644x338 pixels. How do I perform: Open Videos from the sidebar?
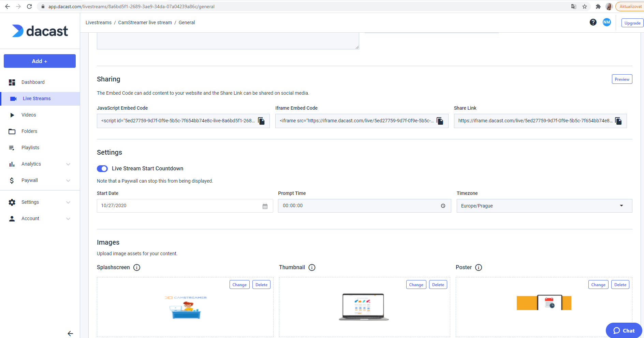pyautogui.click(x=29, y=115)
